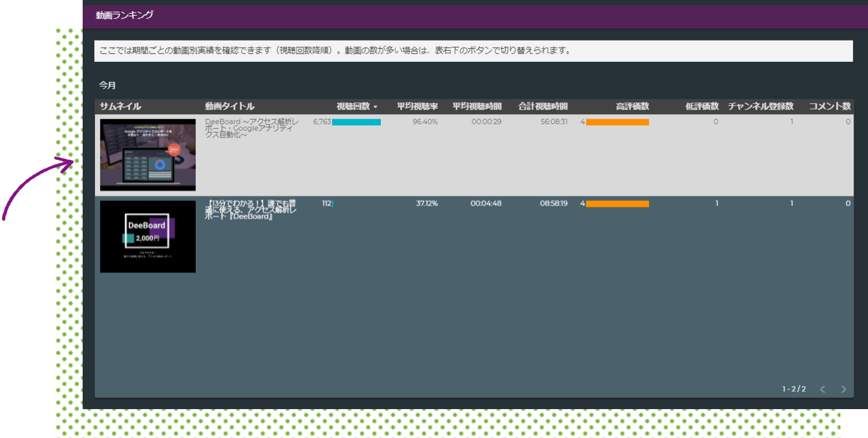Viewport: 868px width, 438px height.
Task: Sort by the コメント数 column header
Action: 829,107
